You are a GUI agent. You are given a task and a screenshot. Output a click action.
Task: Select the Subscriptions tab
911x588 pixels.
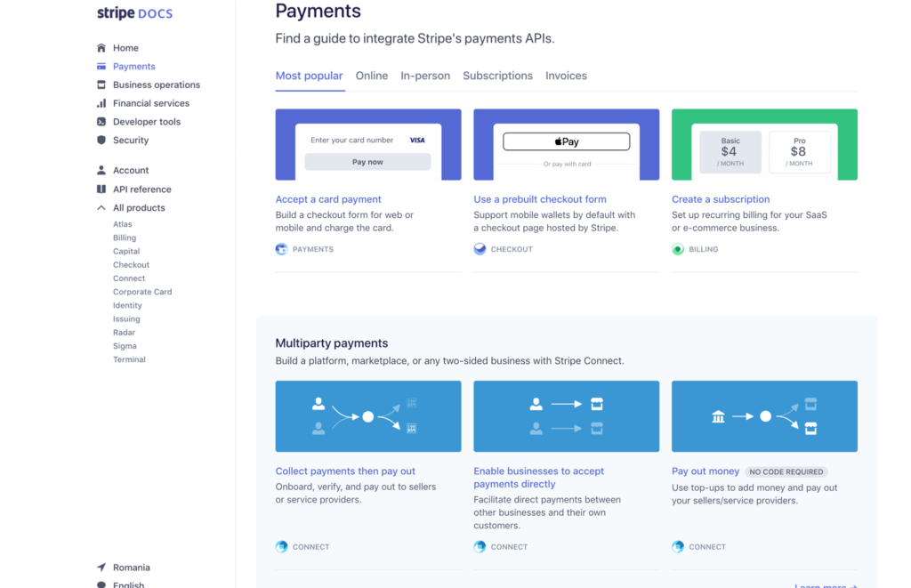pyautogui.click(x=498, y=76)
